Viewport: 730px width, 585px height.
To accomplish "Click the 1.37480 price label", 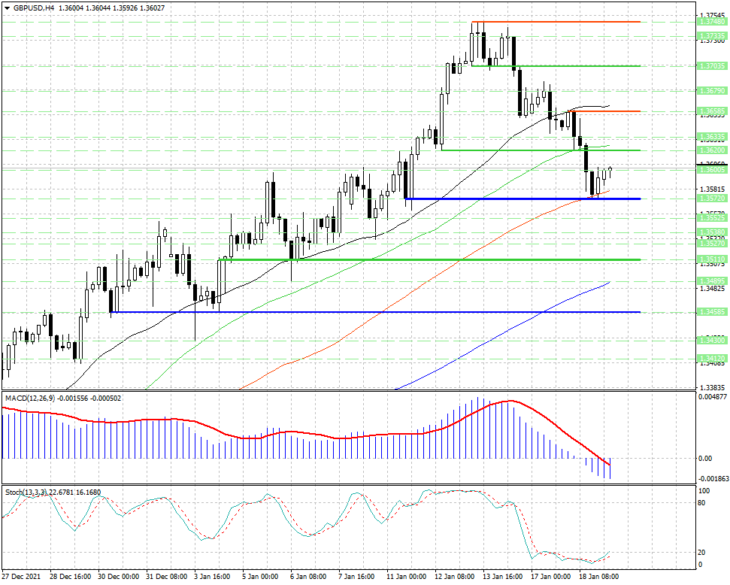I will (712, 22).
